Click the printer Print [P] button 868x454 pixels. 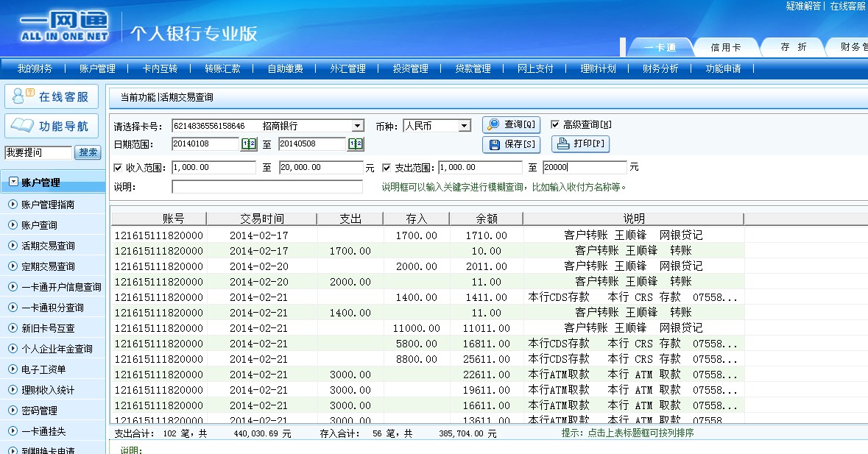[x=580, y=144]
